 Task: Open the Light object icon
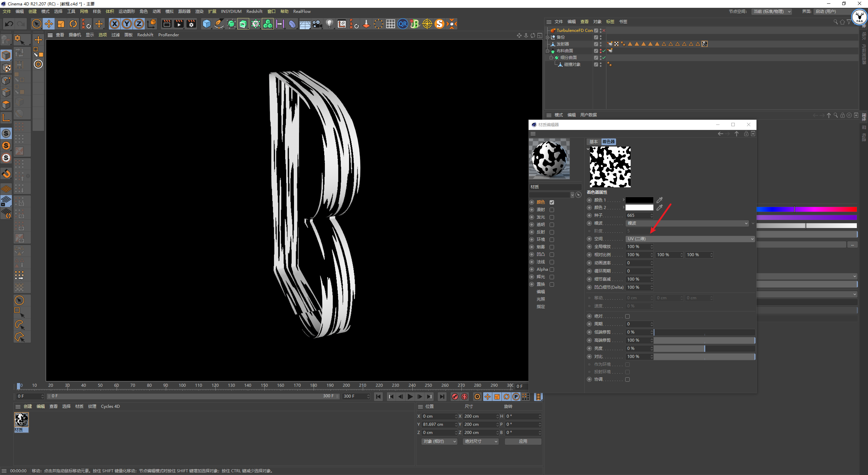tap(329, 24)
